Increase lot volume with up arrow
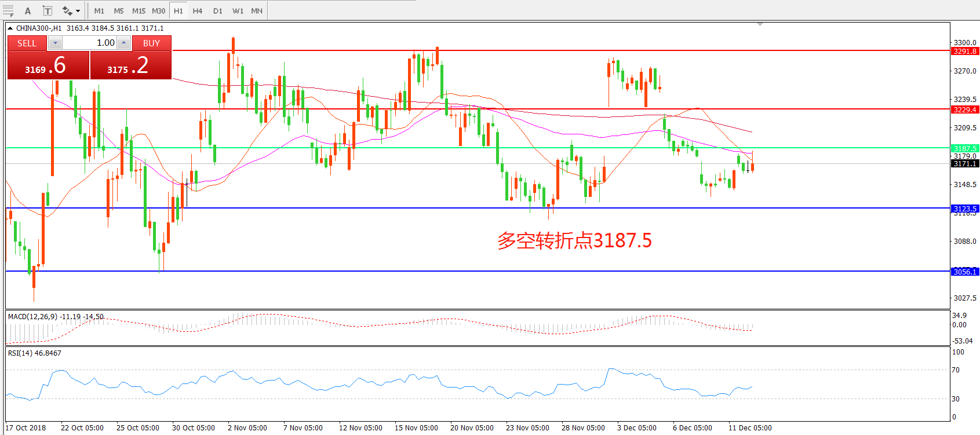 [123, 43]
